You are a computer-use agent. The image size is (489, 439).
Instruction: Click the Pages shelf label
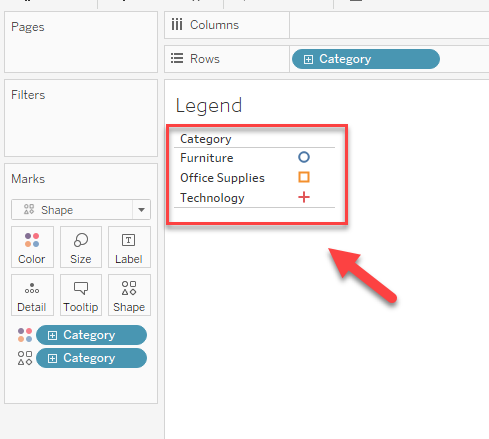[x=28, y=27]
